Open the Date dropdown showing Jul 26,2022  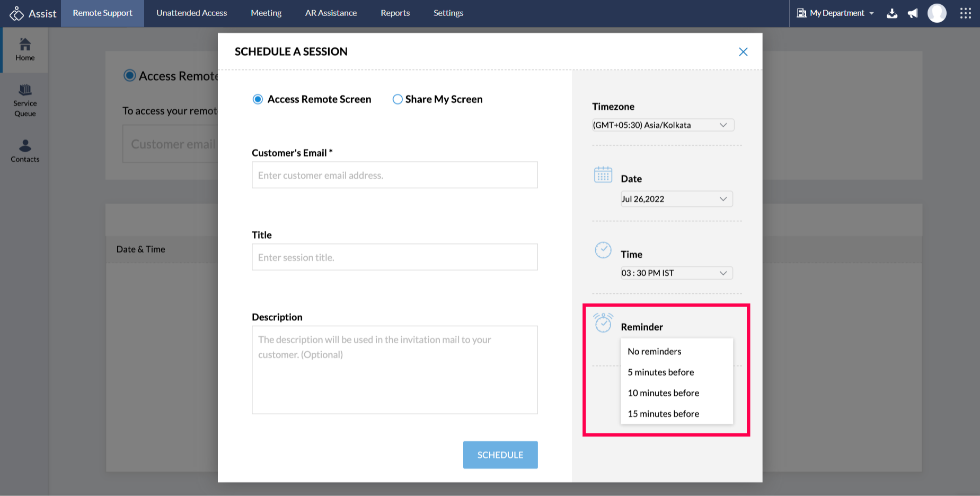pyautogui.click(x=676, y=199)
